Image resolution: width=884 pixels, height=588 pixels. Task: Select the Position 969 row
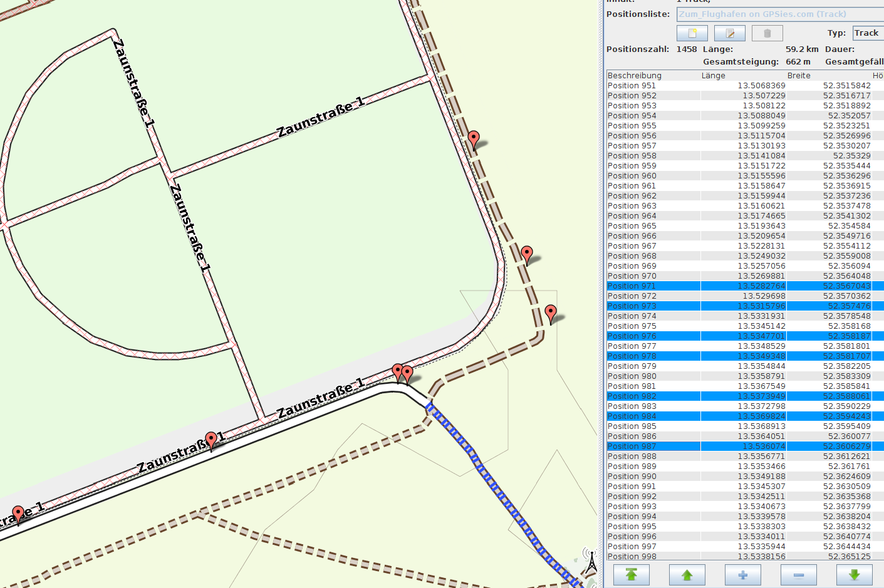click(x=745, y=266)
